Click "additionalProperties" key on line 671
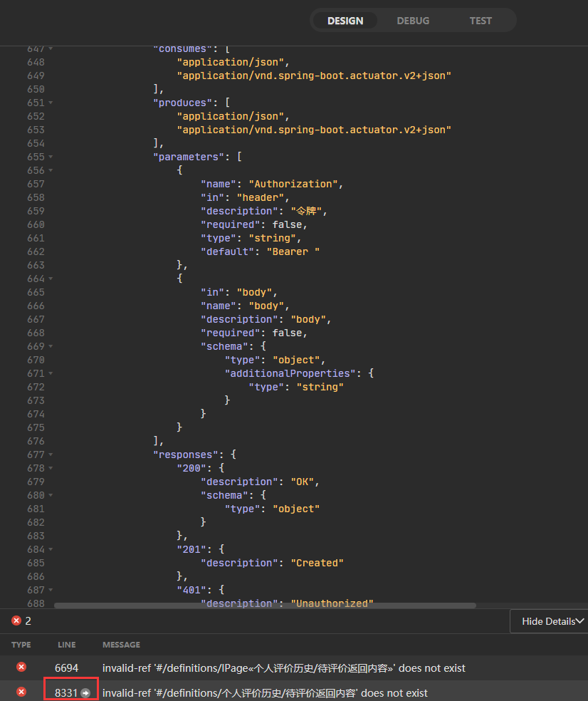 (x=290, y=373)
